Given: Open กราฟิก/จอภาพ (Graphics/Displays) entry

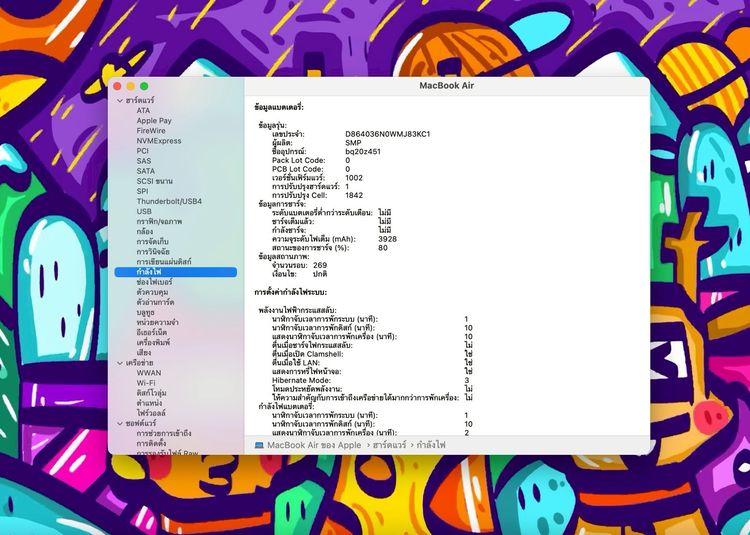Looking at the screenshot, I should click(159, 221).
